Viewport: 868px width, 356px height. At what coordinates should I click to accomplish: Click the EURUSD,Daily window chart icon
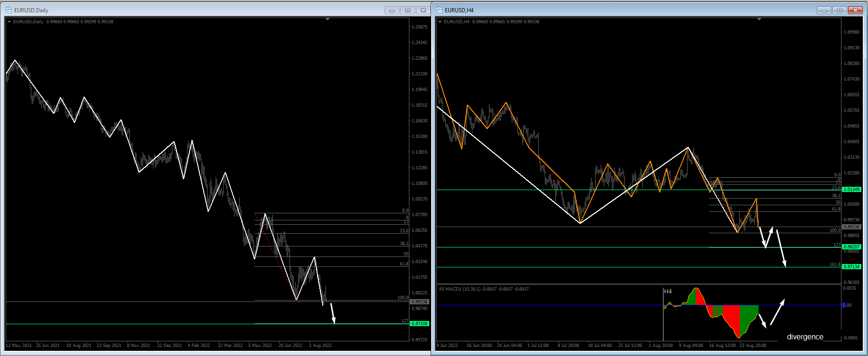coord(9,10)
